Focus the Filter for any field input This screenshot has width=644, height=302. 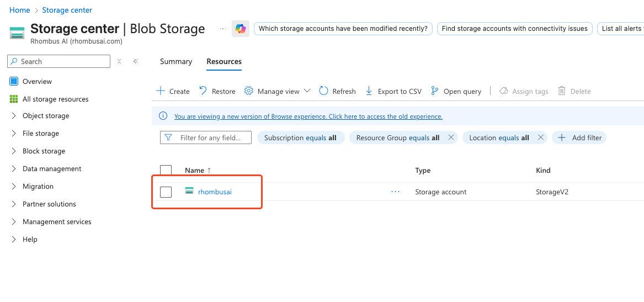tap(206, 137)
